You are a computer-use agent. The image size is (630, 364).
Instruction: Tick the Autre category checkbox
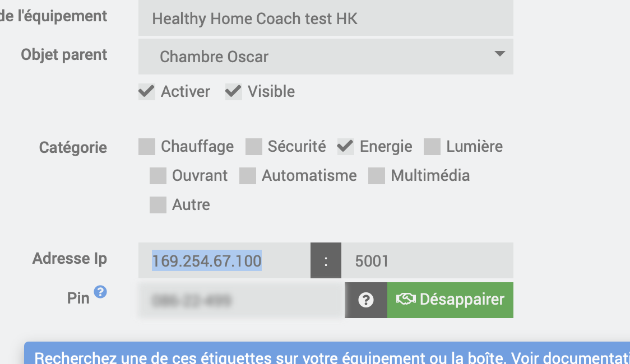coord(158,205)
